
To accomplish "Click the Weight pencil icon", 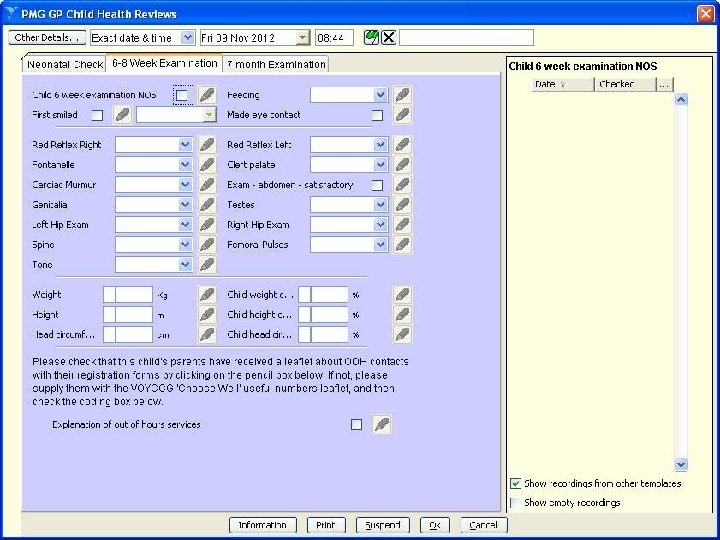I will coord(207,295).
